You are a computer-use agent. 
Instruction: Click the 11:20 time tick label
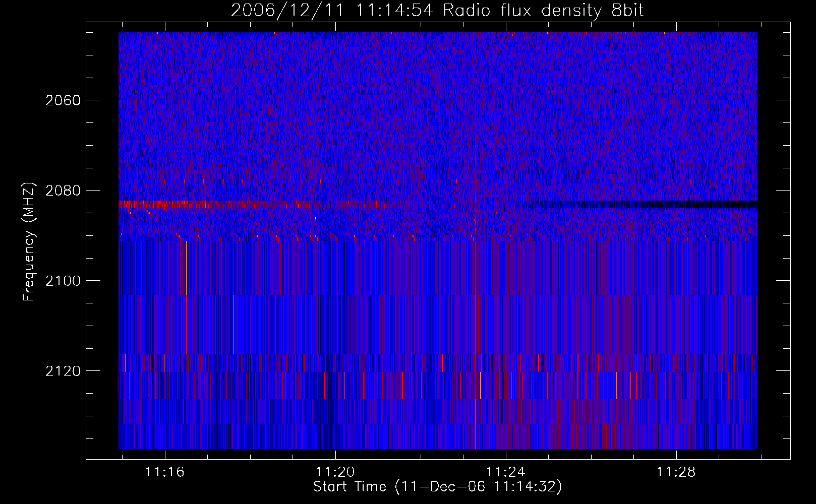pos(335,472)
